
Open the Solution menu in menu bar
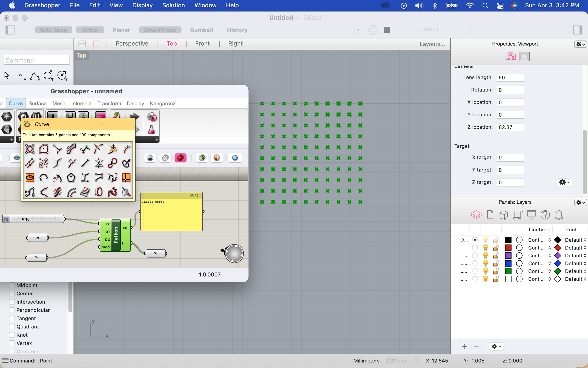click(x=173, y=5)
